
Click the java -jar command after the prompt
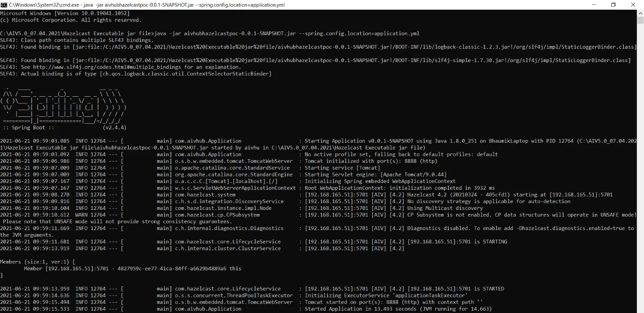(x=287, y=33)
